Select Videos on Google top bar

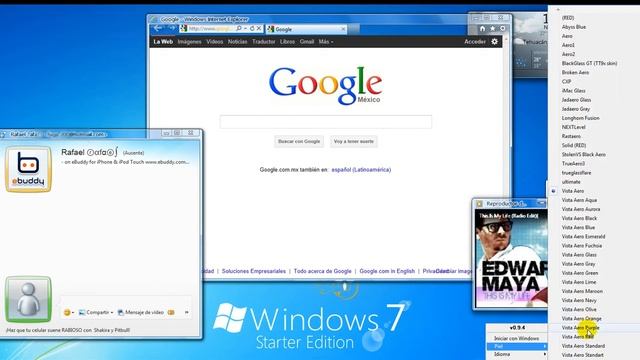coord(215,42)
